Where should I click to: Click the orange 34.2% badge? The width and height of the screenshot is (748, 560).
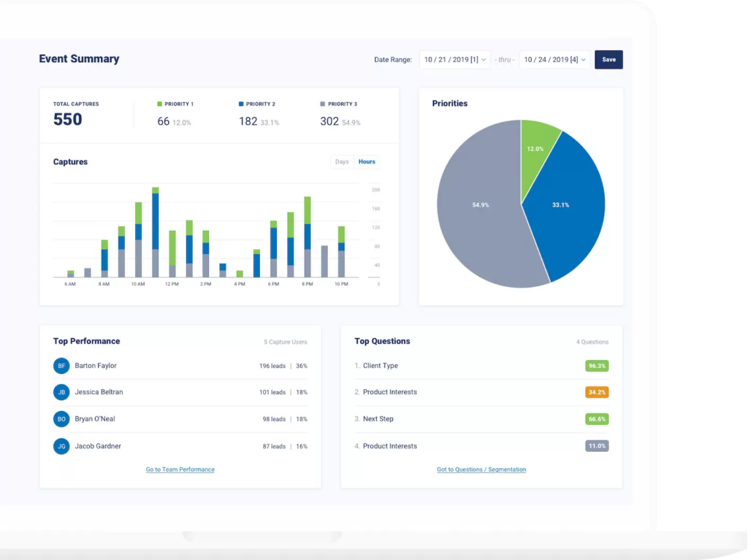point(597,392)
